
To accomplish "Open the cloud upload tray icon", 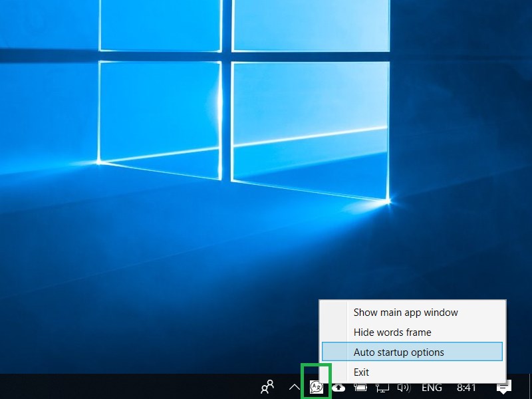I will click(x=338, y=387).
